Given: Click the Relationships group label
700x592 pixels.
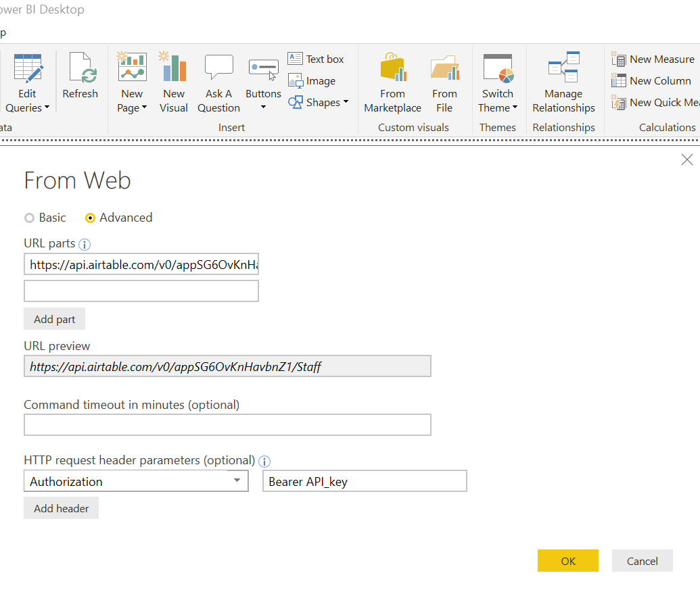Looking at the screenshot, I should 564,128.
